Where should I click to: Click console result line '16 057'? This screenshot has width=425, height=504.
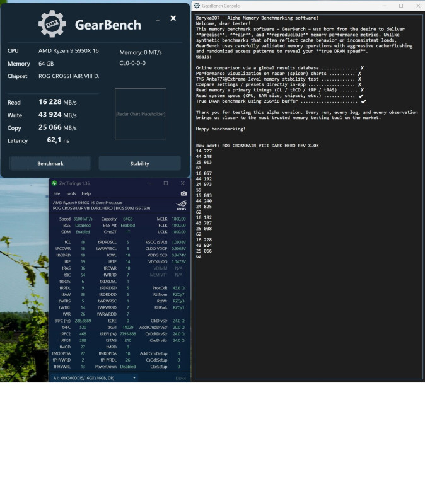coord(204,173)
